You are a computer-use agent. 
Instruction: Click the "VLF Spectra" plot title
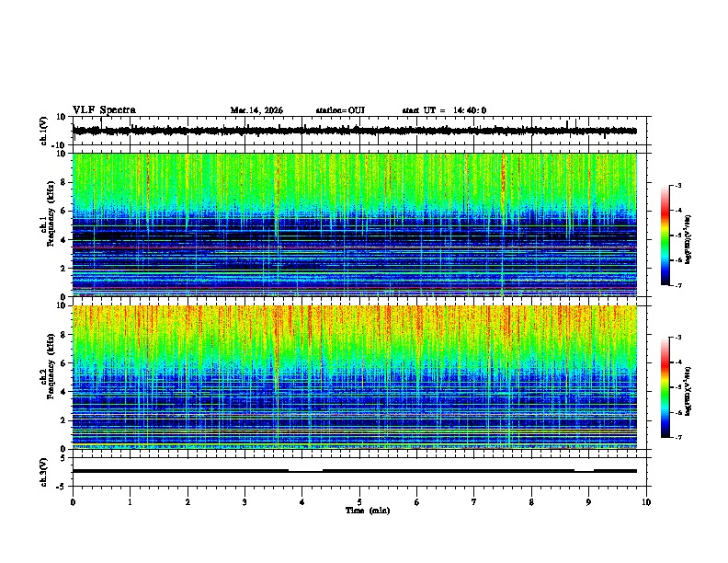coord(104,110)
